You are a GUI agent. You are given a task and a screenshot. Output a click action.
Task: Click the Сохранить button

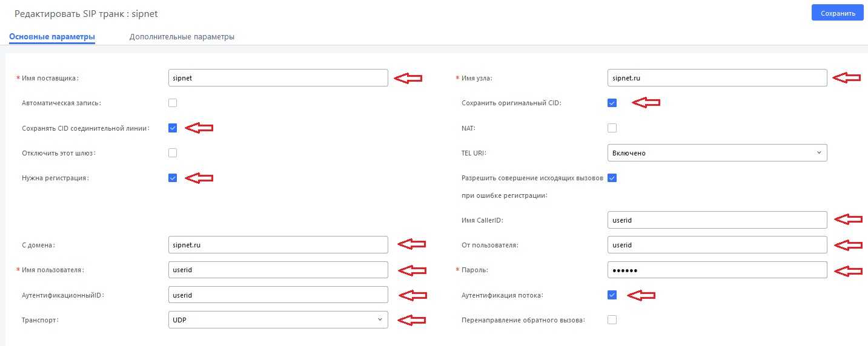(838, 13)
